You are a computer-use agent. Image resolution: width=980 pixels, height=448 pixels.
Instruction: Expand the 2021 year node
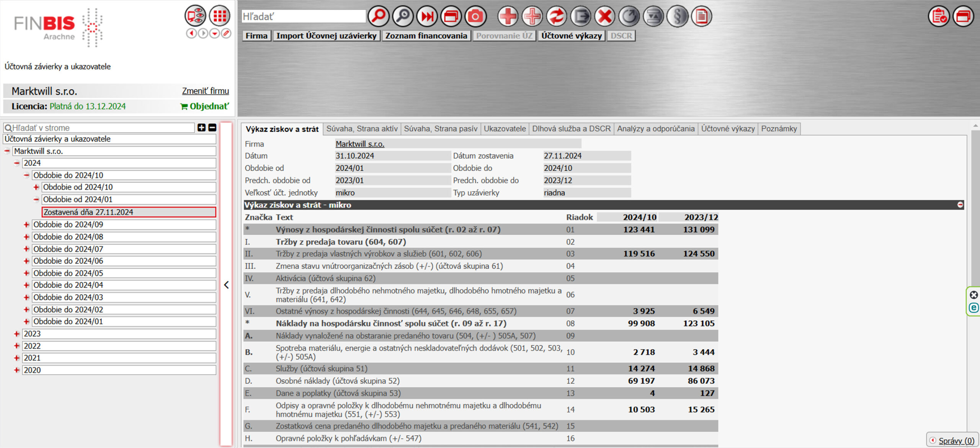point(17,358)
